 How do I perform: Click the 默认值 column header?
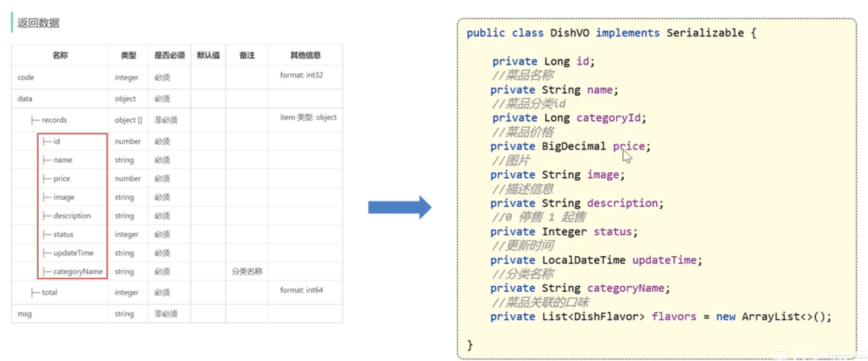208,55
